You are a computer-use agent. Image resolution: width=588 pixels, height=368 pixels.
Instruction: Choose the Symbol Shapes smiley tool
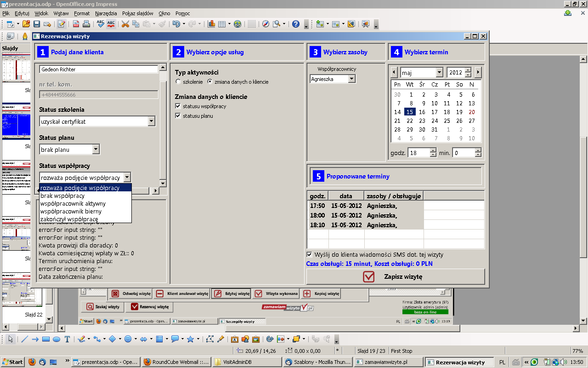point(128,339)
